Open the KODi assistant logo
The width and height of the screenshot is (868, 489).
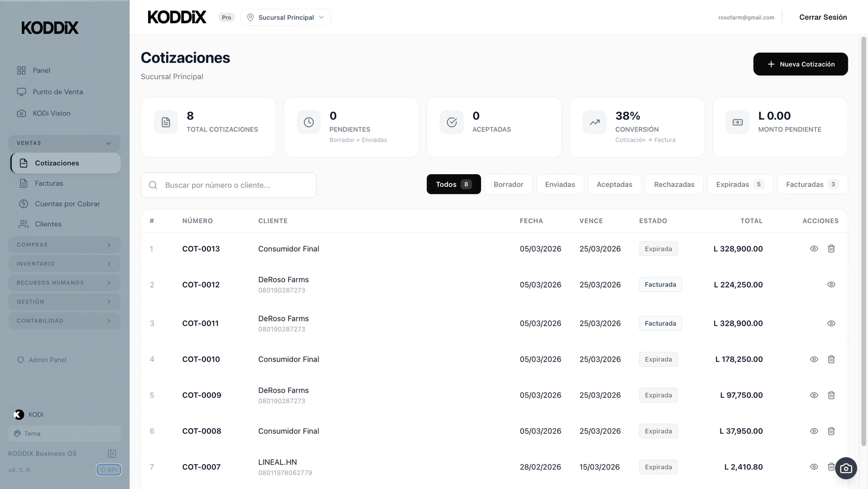[19, 415]
